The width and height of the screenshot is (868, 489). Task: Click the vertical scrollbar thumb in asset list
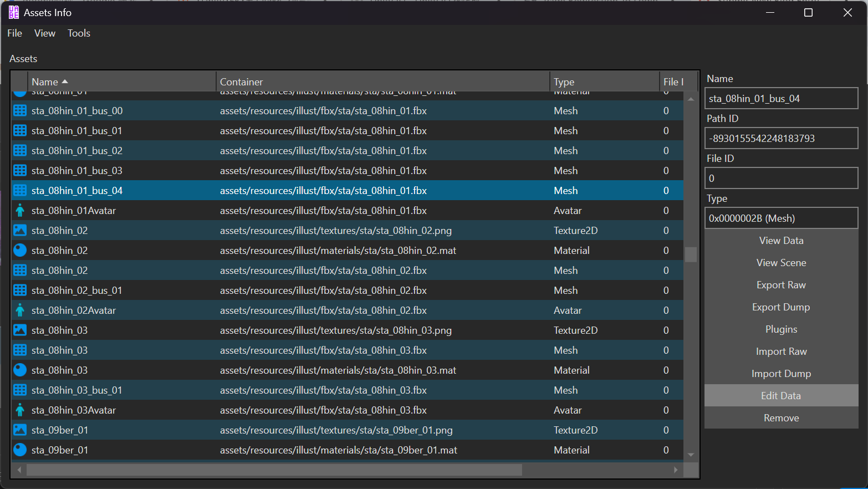click(x=691, y=254)
